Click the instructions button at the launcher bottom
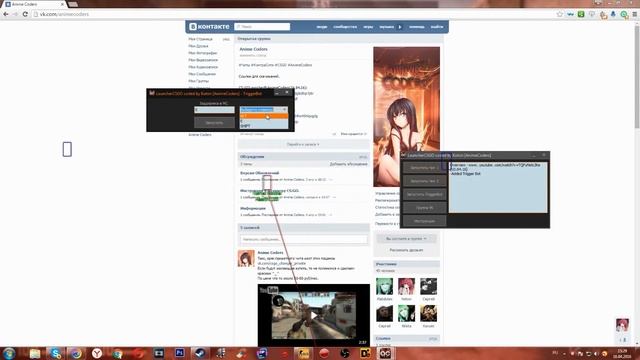The height and width of the screenshot is (360, 640). [x=424, y=221]
